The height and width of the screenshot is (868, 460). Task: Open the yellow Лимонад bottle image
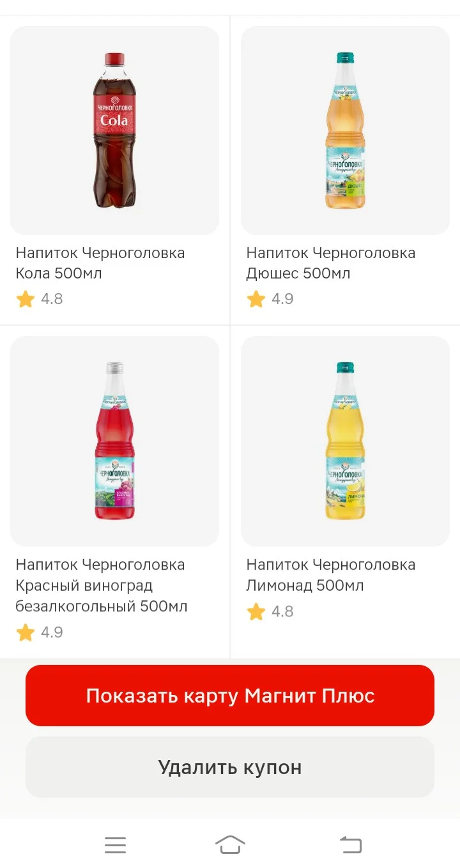click(345, 441)
